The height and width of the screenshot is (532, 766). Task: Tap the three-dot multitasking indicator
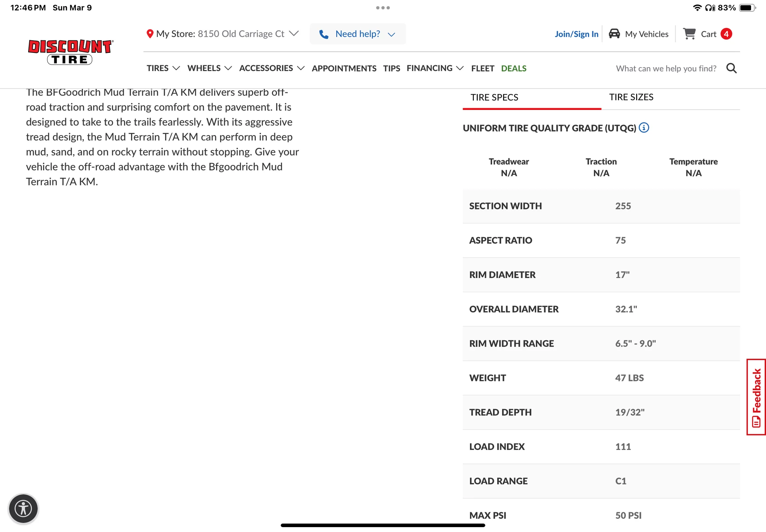[x=383, y=8]
